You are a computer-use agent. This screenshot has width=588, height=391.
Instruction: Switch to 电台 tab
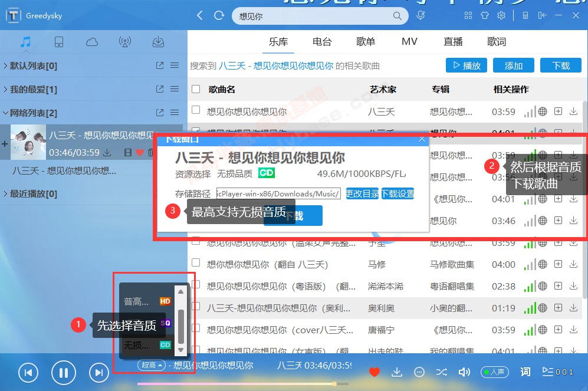tap(322, 42)
